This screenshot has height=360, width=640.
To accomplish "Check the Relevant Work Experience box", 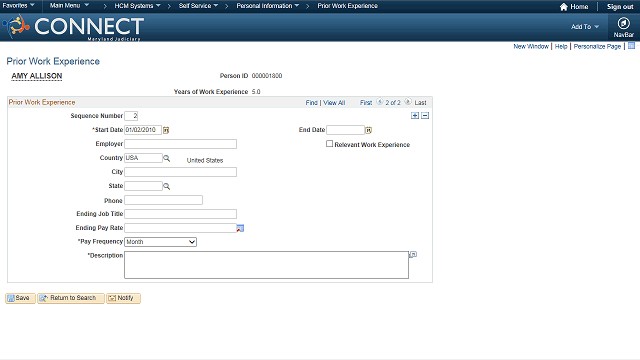I will point(329,144).
